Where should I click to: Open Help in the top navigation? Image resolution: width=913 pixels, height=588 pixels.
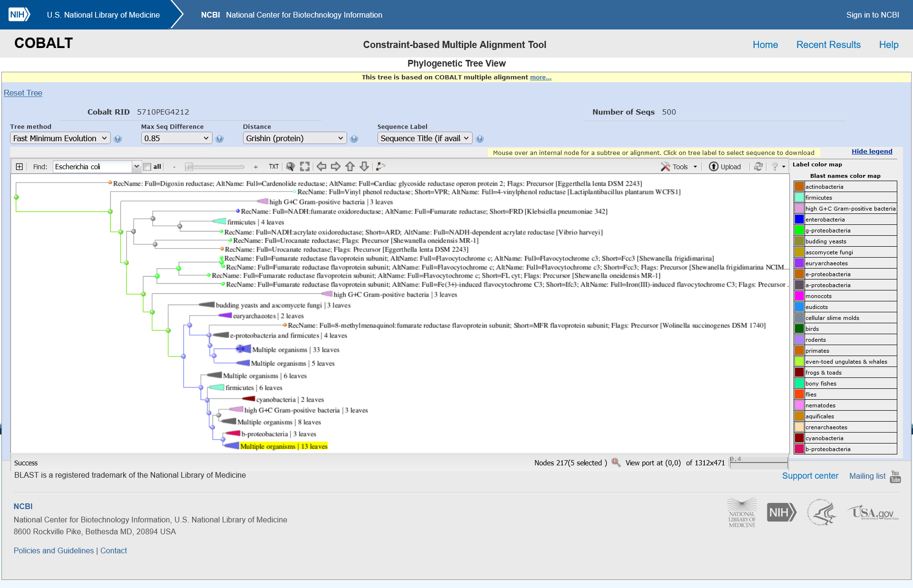click(x=888, y=45)
